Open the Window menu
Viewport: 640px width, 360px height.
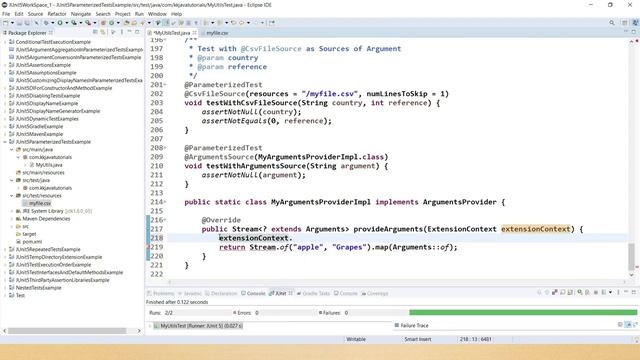pyautogui.click(x=157, y=14)
